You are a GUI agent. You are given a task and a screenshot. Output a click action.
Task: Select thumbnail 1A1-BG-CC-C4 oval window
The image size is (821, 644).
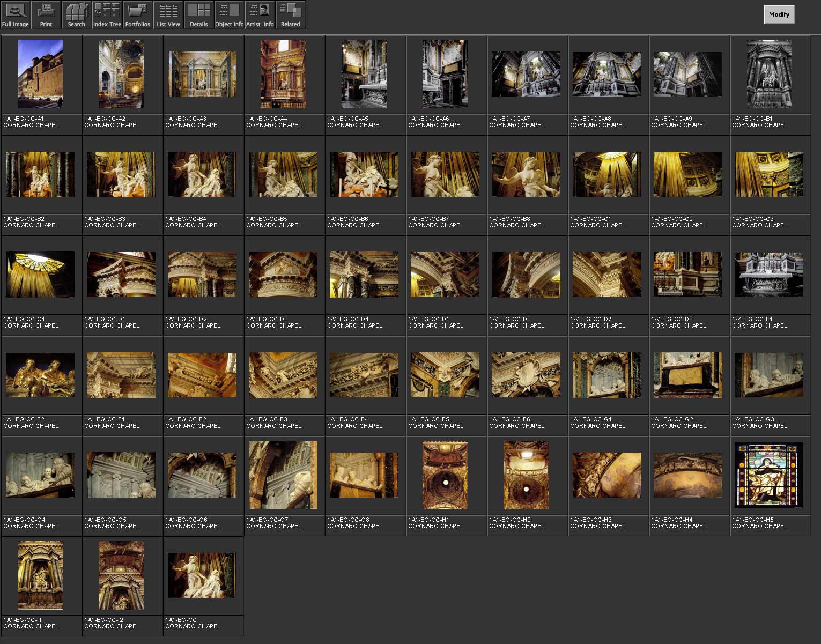click(x=40, y=275)
